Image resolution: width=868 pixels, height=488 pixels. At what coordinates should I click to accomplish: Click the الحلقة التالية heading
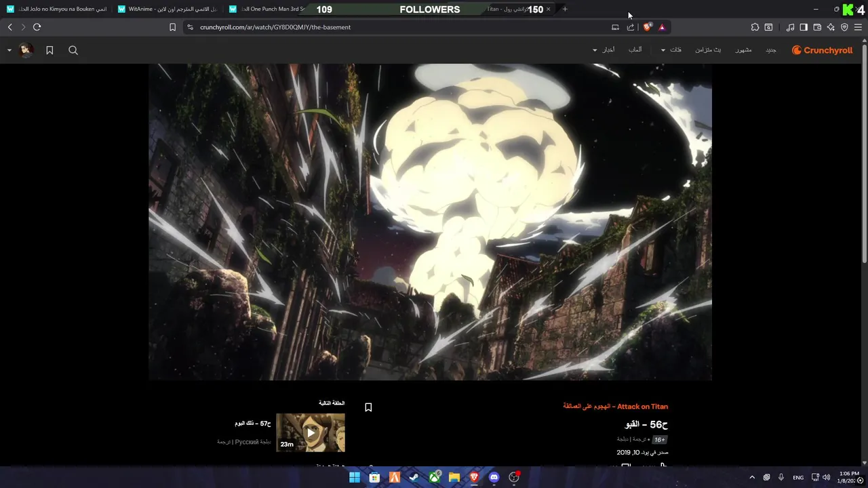332,403
